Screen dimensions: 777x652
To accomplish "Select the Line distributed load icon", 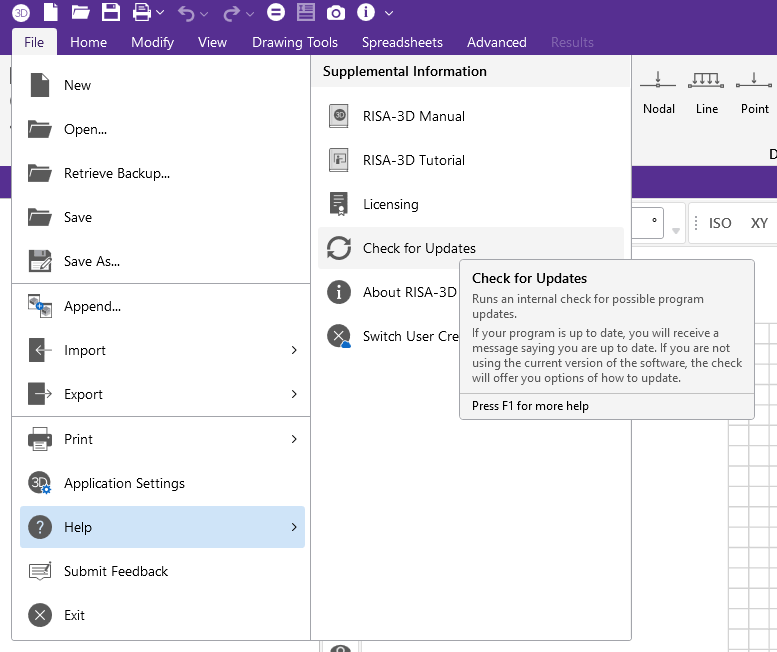I will click(x=707, y=90).
